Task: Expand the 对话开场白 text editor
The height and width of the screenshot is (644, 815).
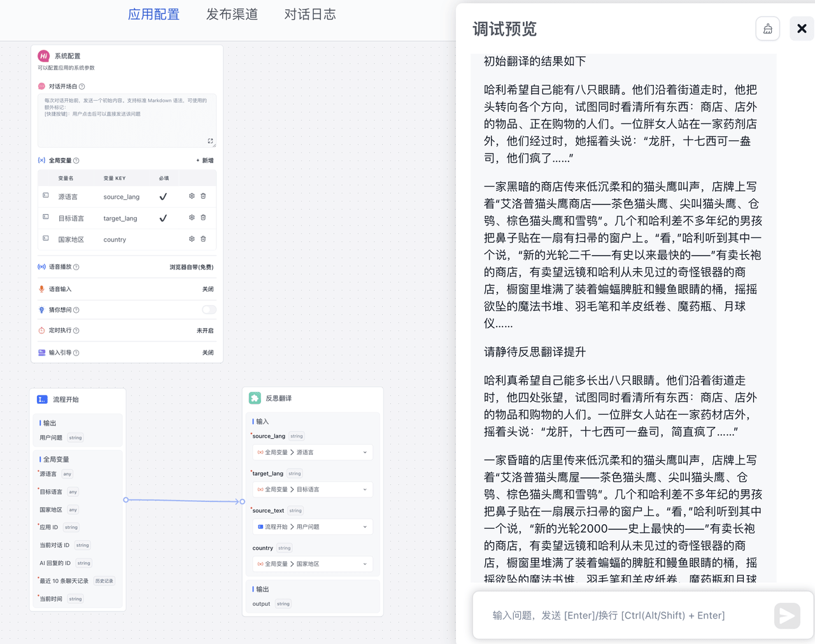Action: tap(210, 141)
